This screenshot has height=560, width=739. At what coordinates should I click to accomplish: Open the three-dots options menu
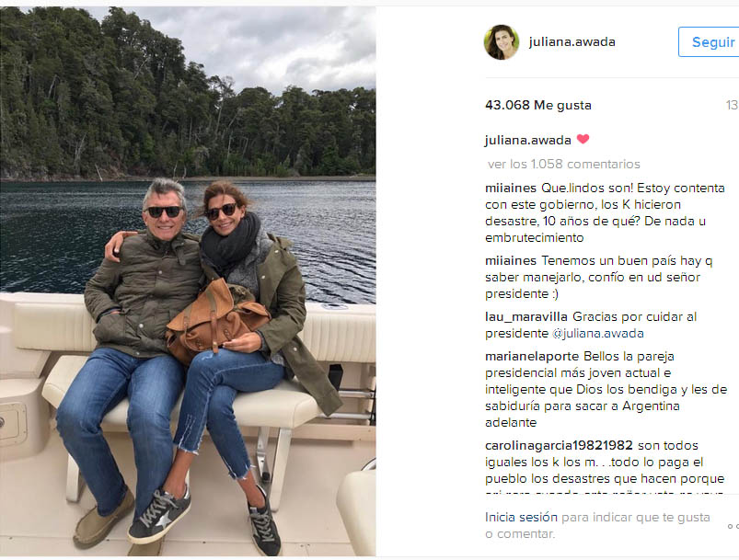coord(733,526)
